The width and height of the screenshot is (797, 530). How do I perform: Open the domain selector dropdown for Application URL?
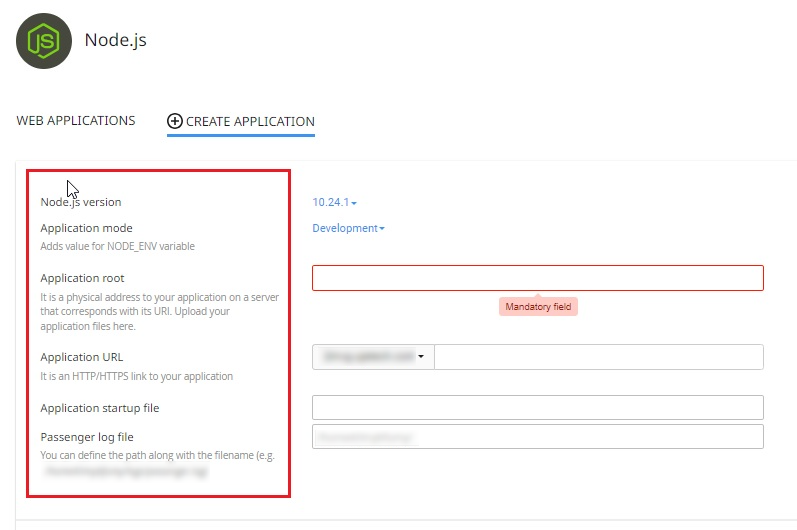coord(374,357)
